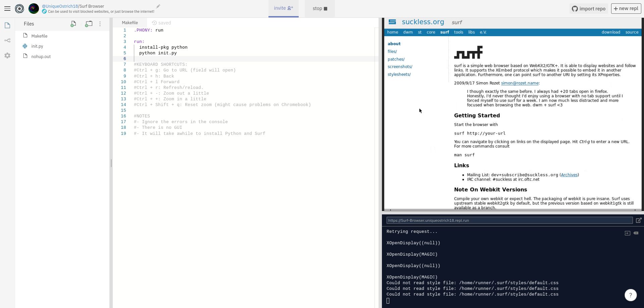Image resolution: width=644 pixels, height=308 pixels.
Task: Open the libs nav item
Action: click(472, 32)
